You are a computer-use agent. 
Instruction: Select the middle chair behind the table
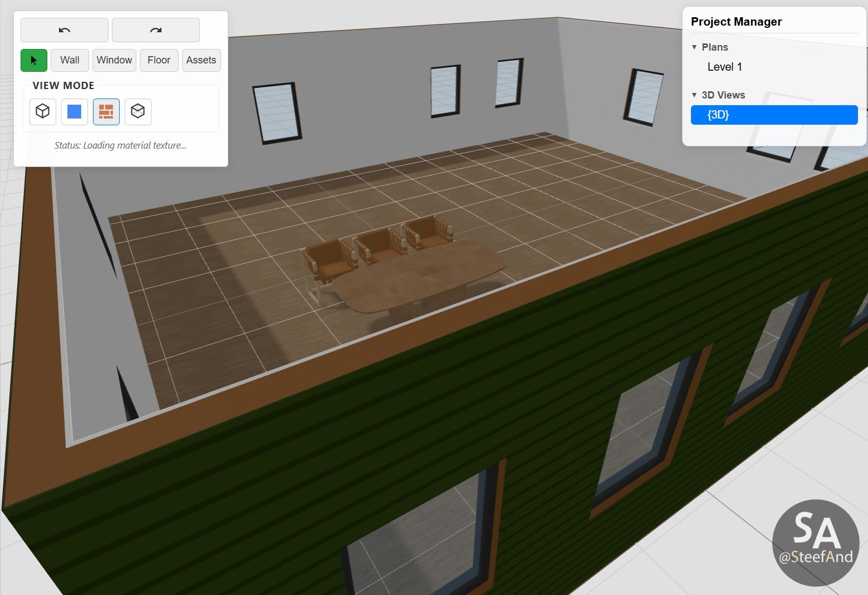pyautogui.click(x=380, y=245)
